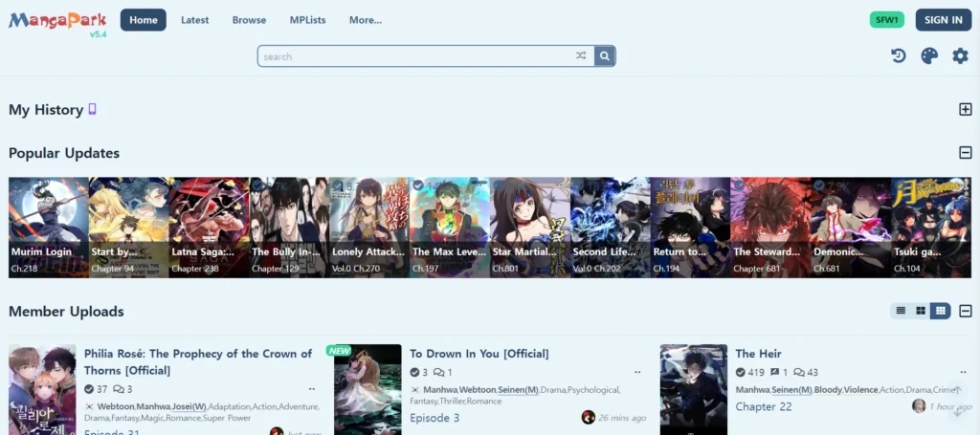
Task: Click the scroll-to-top arrow button
Action: point(957,390)
